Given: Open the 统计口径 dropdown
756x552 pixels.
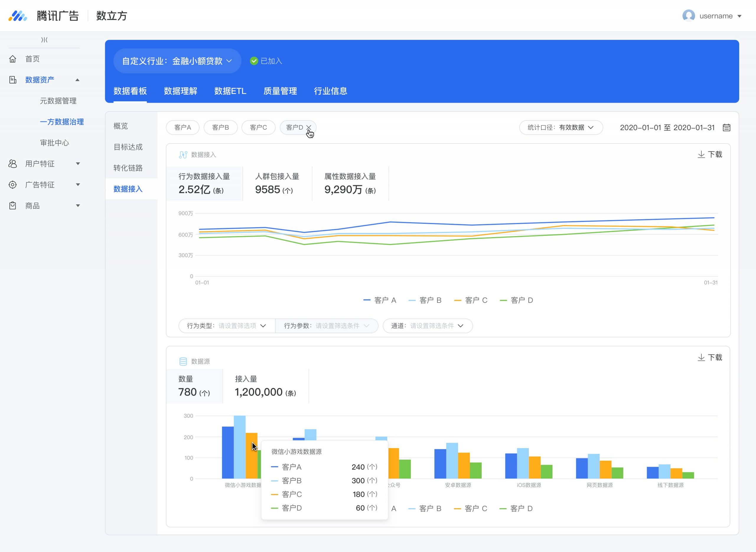Looking at the screenshot, I should [x=561, y=127].
